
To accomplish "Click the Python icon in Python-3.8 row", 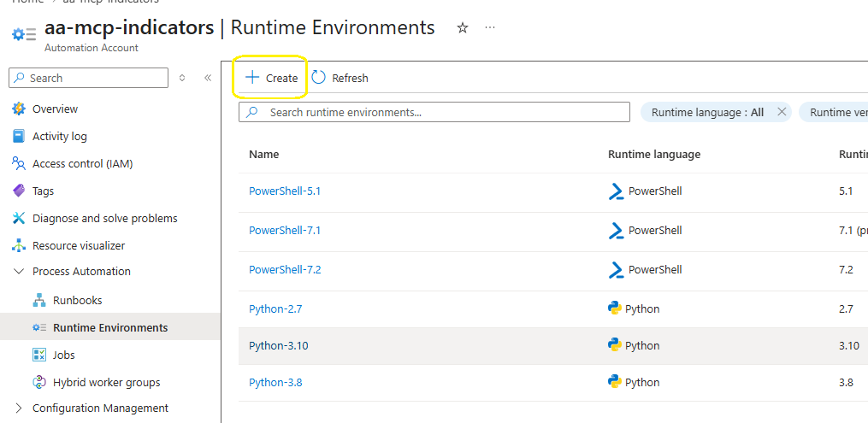I will 615,382.
